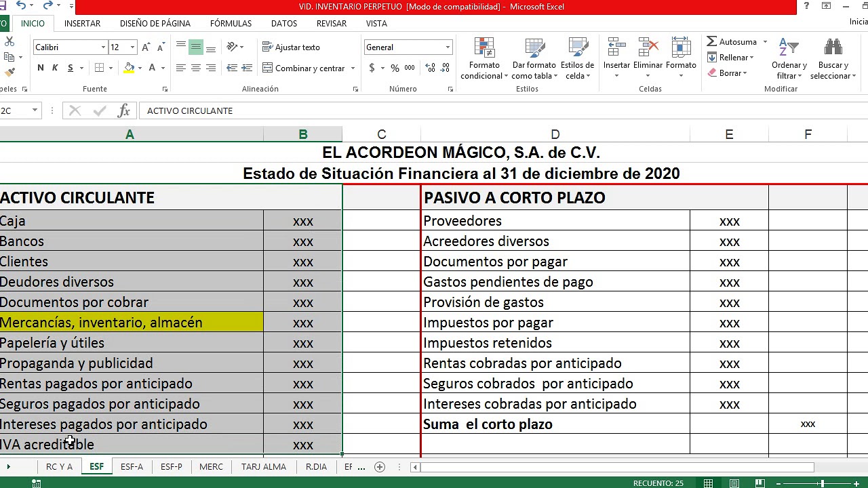Click the Eliminar celdas icon
The height and width of the screenshot is (488, 868).
pyautogui.click(x=648, y=48)
